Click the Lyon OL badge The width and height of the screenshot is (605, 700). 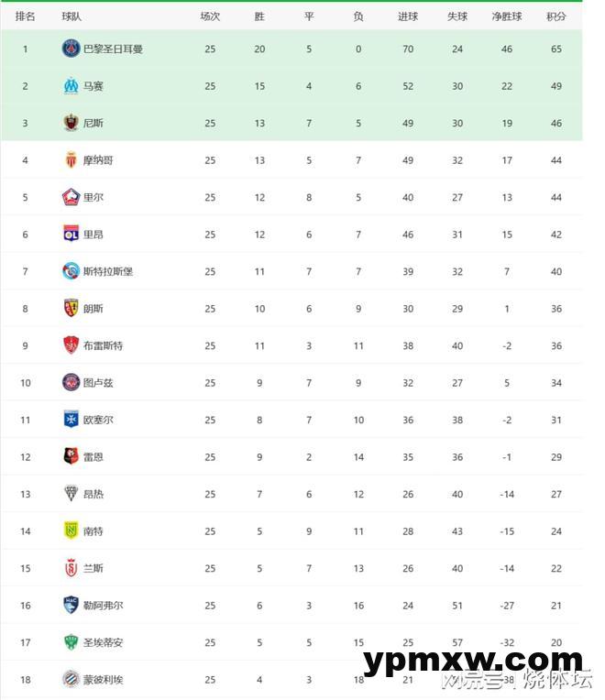point(71,235)
